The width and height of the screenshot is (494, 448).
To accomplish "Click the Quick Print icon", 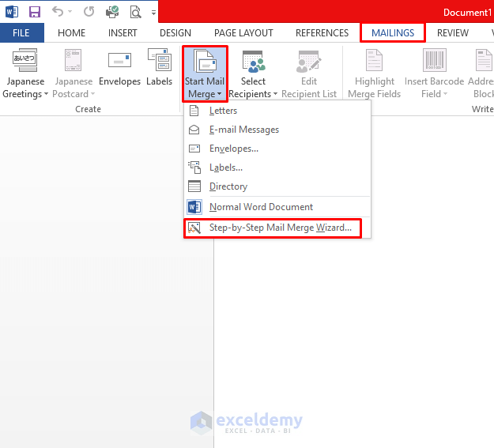I will tap(112, 12).
